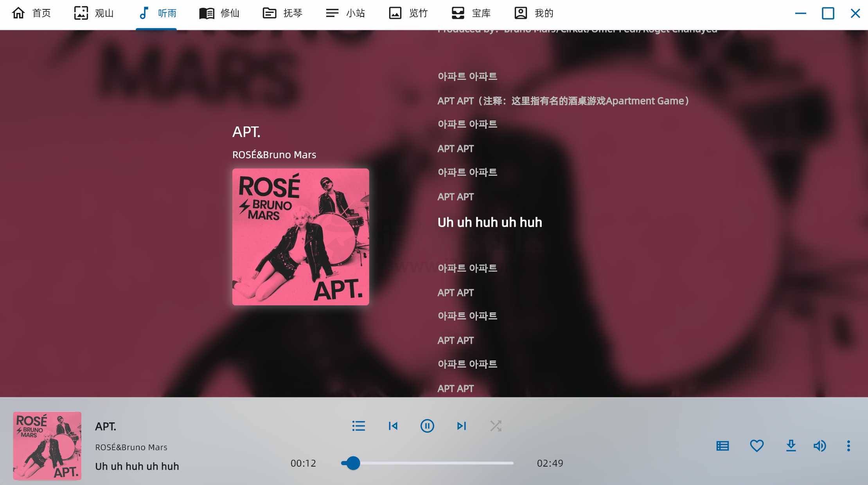Click the small album cover thumbnail

click(x=47, y=446)
